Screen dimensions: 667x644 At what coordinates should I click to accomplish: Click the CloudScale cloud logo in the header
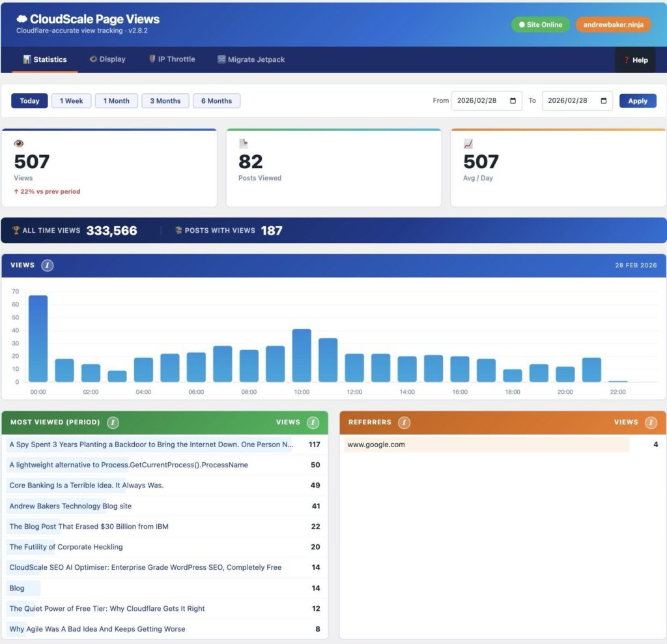21,19
